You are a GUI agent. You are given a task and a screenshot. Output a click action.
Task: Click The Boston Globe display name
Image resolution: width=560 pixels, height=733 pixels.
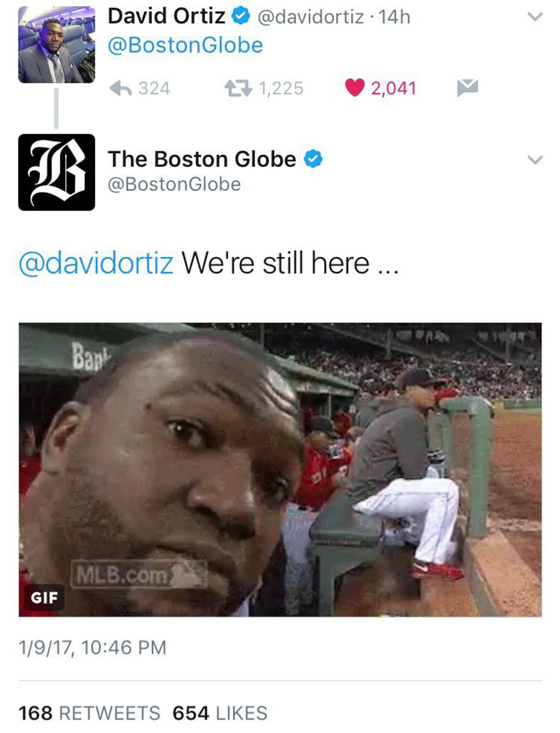click(202, 159)
